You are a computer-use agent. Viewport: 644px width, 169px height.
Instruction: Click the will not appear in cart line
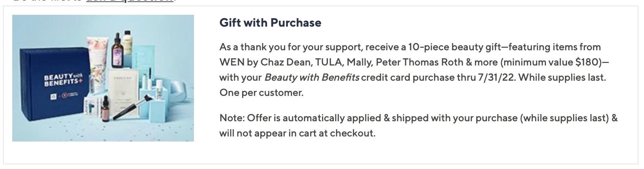click(297, 134)
